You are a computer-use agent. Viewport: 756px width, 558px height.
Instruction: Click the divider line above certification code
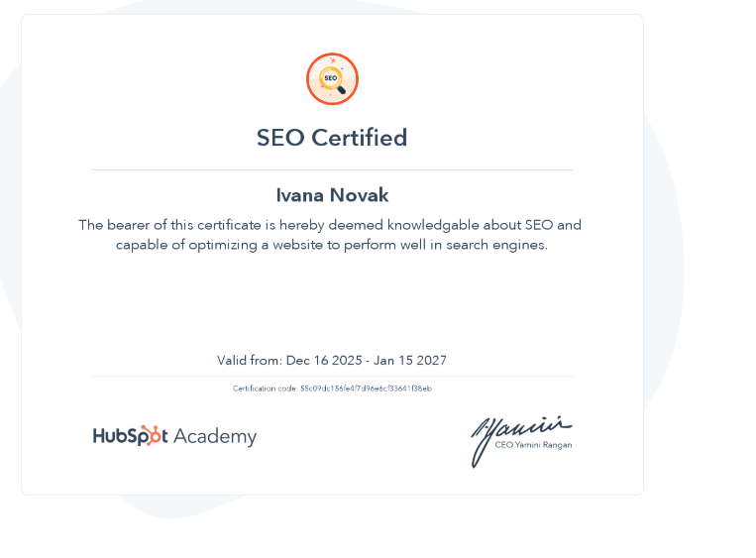tap(332, 377)
